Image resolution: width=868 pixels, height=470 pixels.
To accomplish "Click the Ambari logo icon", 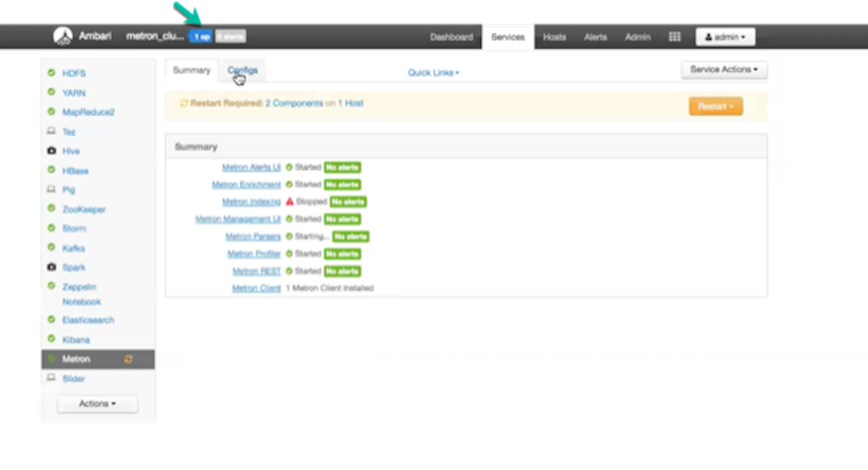I will (62, 36).
